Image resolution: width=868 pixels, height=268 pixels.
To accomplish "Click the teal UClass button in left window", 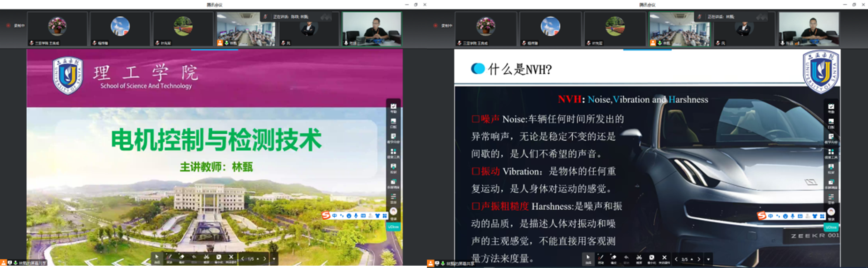I will coord(393,227).
